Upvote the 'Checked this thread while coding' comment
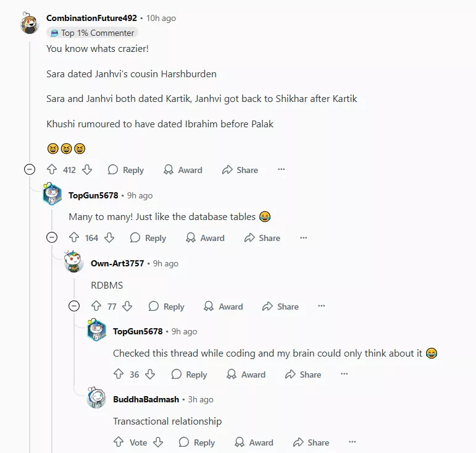Viewport: 476px width, 453px height. [119, 375]
